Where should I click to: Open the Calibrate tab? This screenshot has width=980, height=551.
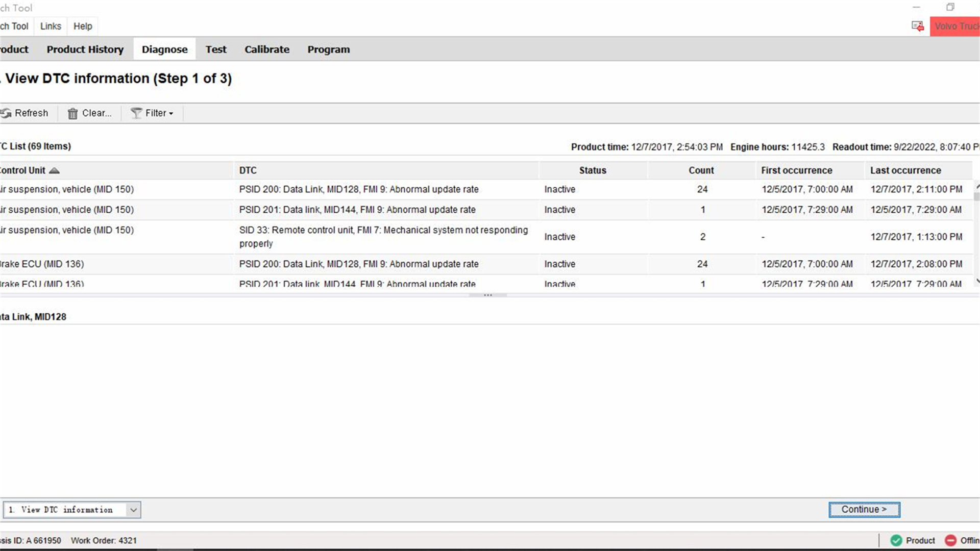point(266,49)
